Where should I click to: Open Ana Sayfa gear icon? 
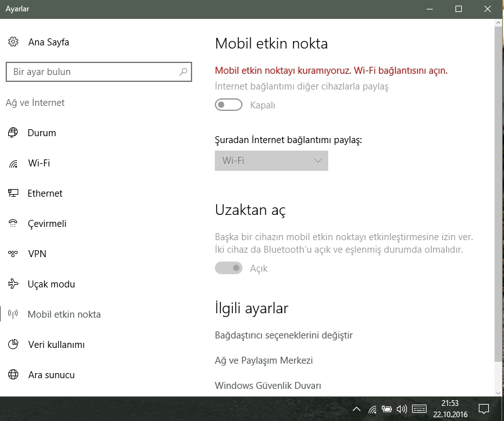(13, 42)
